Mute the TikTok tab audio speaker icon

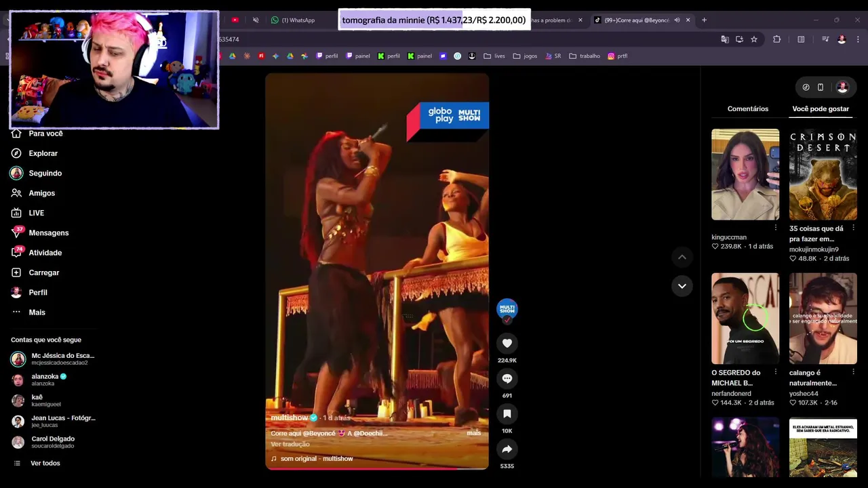(677, 20)
